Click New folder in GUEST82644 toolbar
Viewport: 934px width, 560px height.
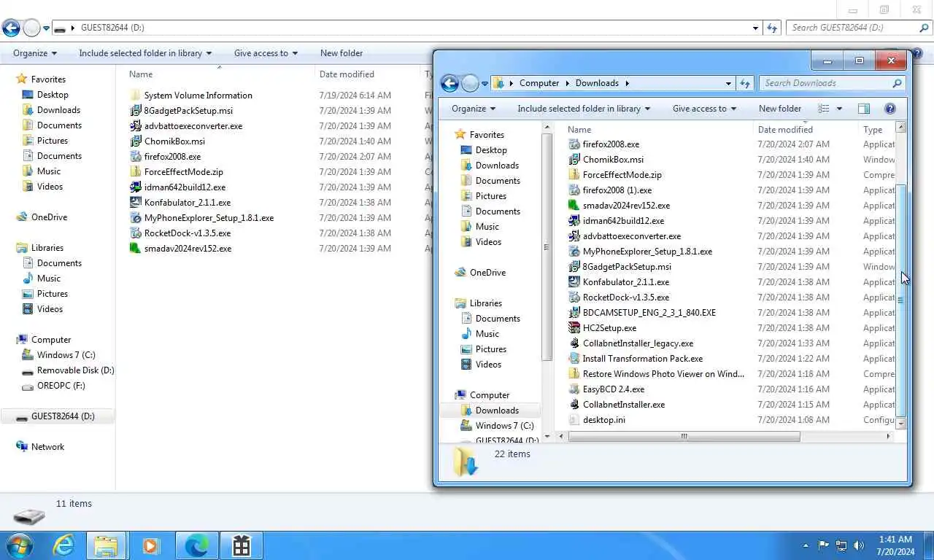(341, 53)
